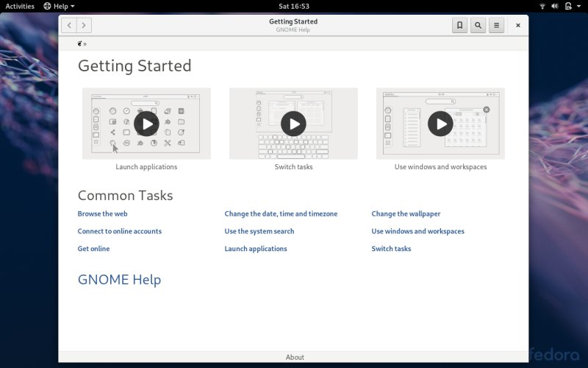The height and width of the screenshot is (368, 588).
Task: Open the hamburger menu button
Action: point(497,25)
